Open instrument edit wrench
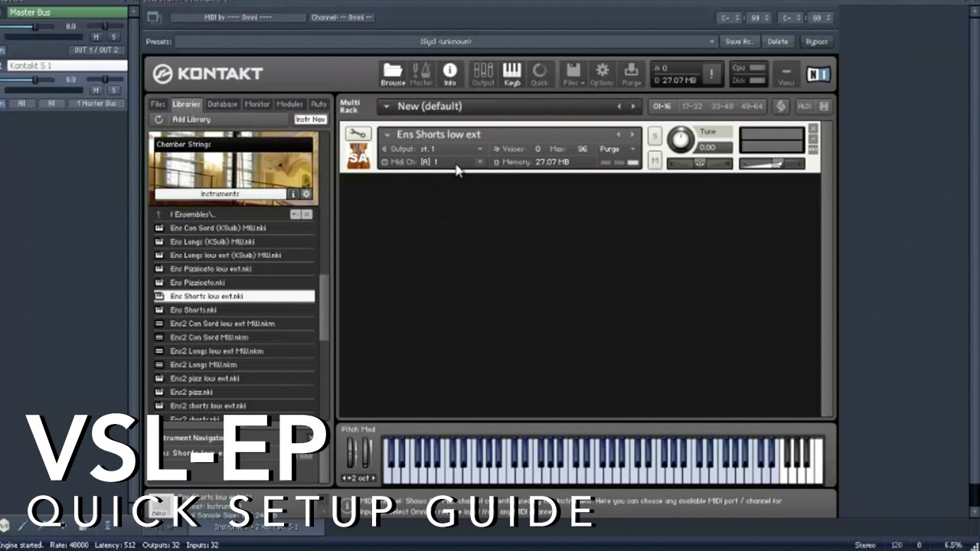This screenshot has height=551, width=980. tap(357, 134)
